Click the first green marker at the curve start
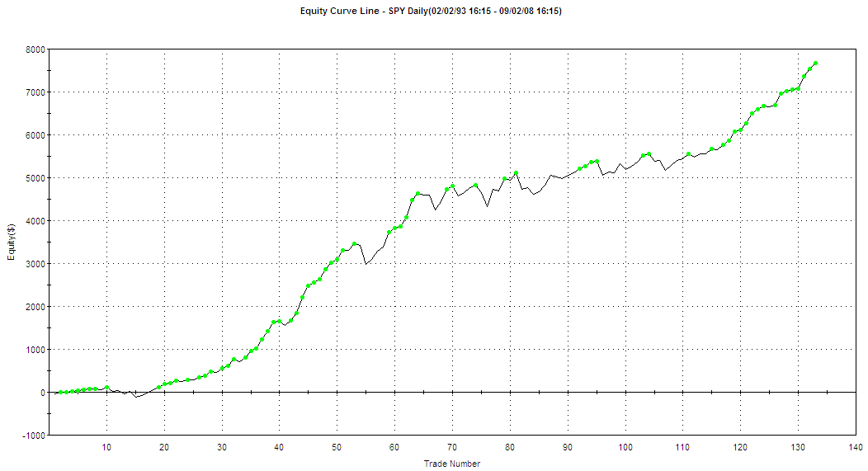868x471 pixels. [60, 392]
